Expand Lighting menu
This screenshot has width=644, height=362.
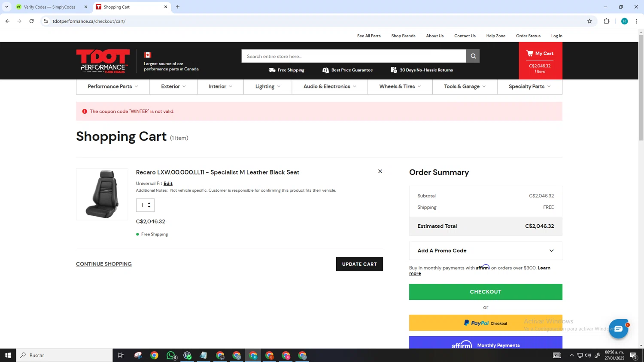point(267,87)
